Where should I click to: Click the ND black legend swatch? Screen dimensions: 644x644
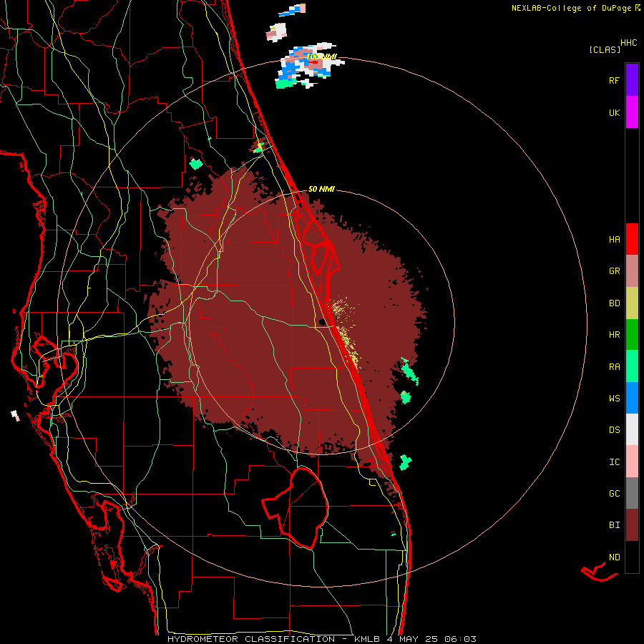point(632,557)
